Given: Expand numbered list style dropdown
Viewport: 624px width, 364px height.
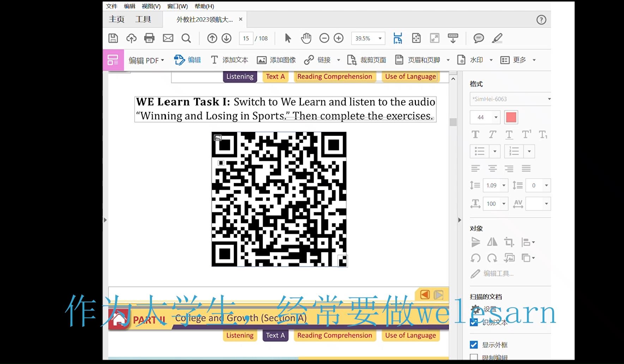Looking at the screenshot, I should point(529,151).
